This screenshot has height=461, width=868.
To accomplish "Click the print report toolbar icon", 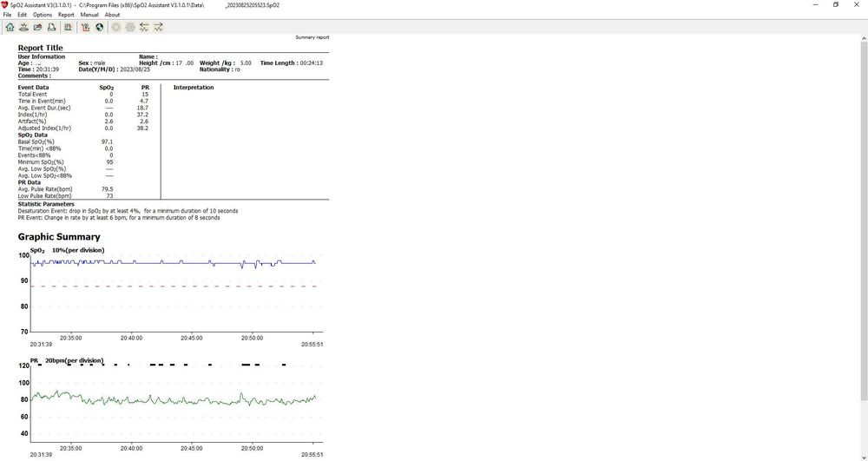I will (51, 27).
